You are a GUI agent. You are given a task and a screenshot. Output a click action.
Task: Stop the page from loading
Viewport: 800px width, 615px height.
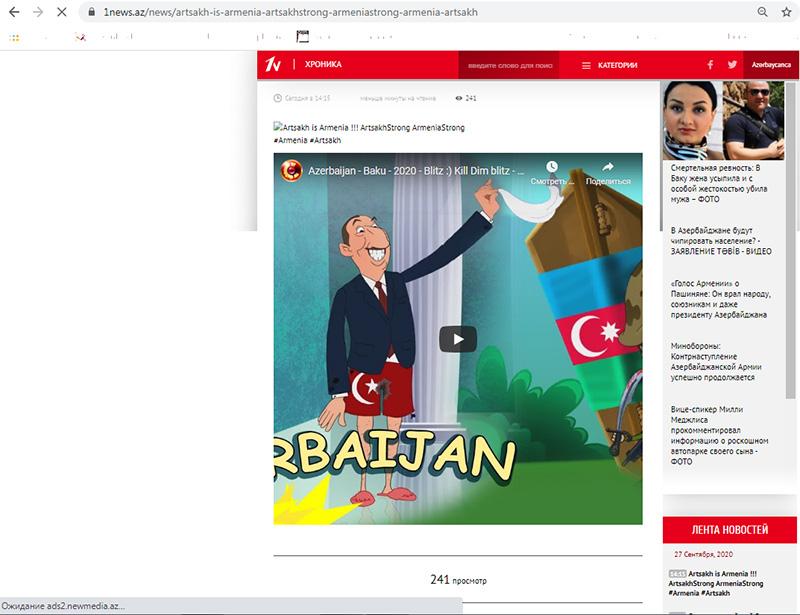coord(64,12)
